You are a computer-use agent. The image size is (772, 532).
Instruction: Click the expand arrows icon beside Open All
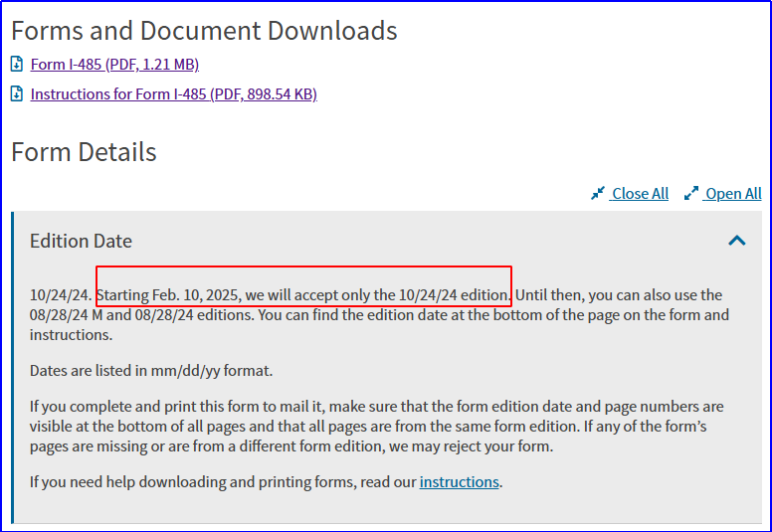click(691, 194)
